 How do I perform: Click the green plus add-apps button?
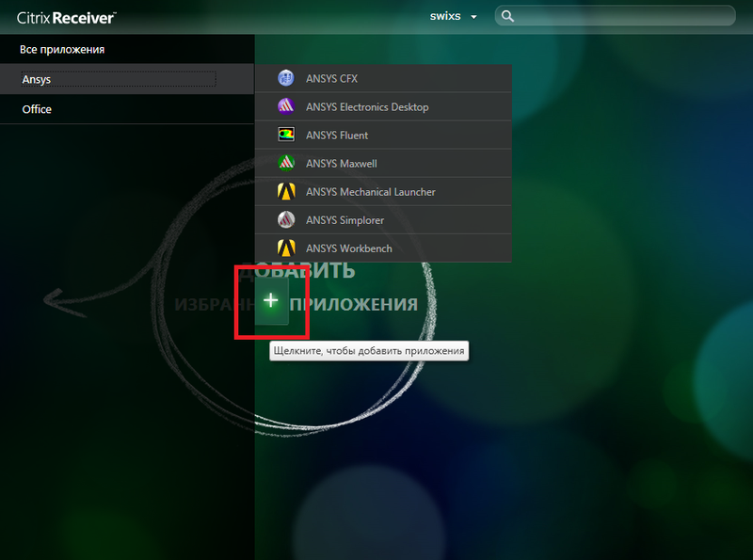tap(271, 300)
